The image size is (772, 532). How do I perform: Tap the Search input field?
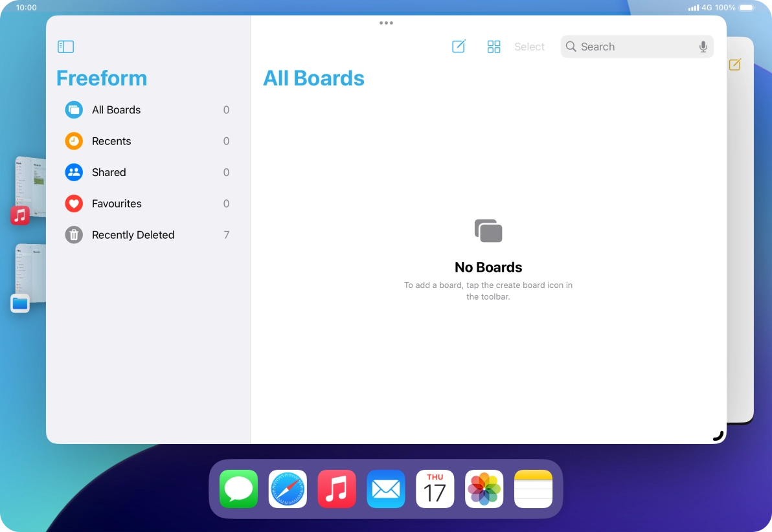pyautogui.click(x=622, y=46)
